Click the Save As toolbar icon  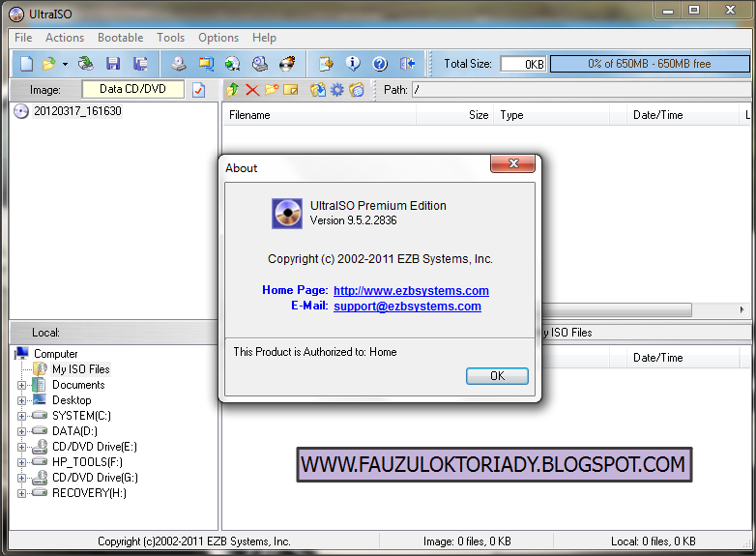pyautogui.click(x=140, y=64)
